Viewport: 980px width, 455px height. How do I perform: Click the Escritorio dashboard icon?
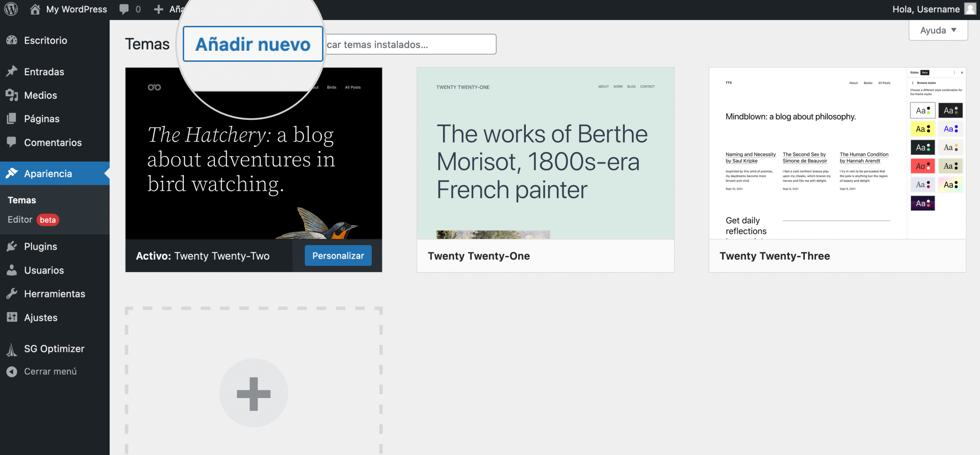click(x=12, y=40)
